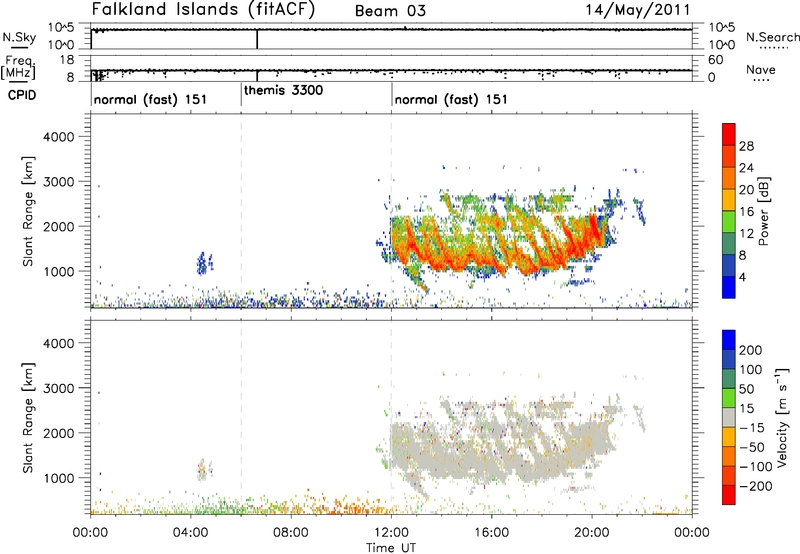The width and height of the screenshot is (800, 554).
Task: Click the "60" Nave axis tick
Action: coord(715,60)
